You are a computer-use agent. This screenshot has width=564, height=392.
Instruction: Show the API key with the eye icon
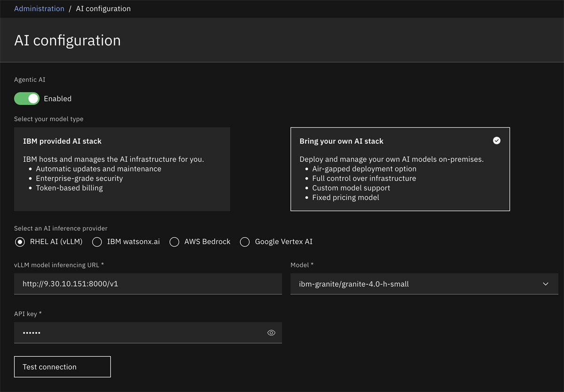point(271,333)
